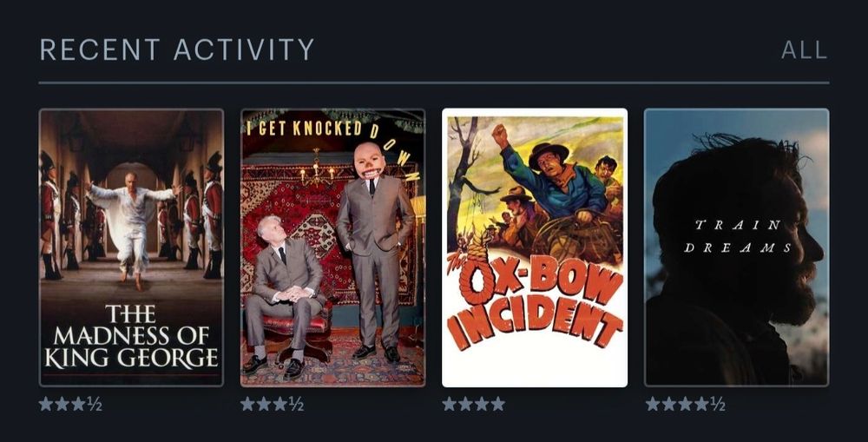
Task: Click star rating under Train Dreams
Action: (686, 405)
